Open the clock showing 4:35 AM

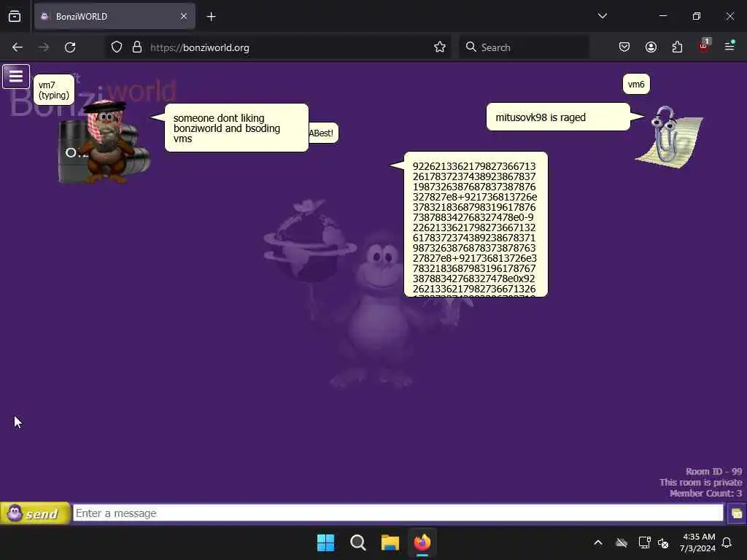pyautogui.click(x=698, y=542)
